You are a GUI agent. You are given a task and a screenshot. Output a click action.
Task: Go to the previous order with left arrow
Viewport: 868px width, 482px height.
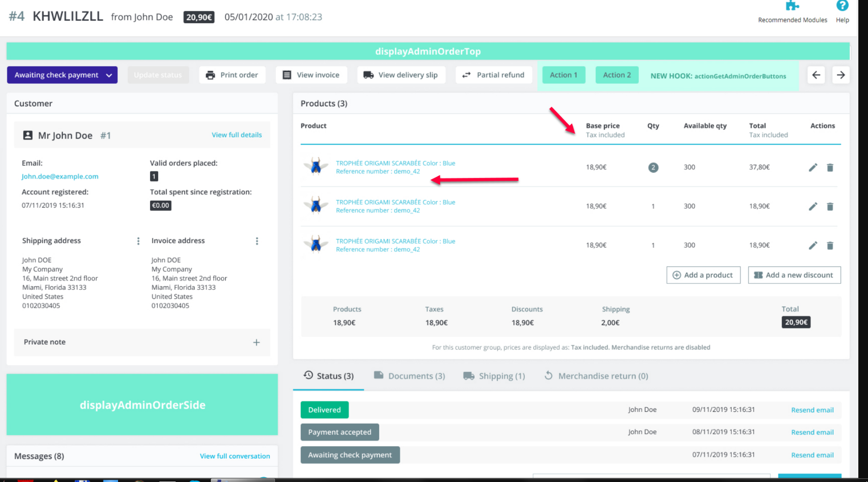pos(816,75)
